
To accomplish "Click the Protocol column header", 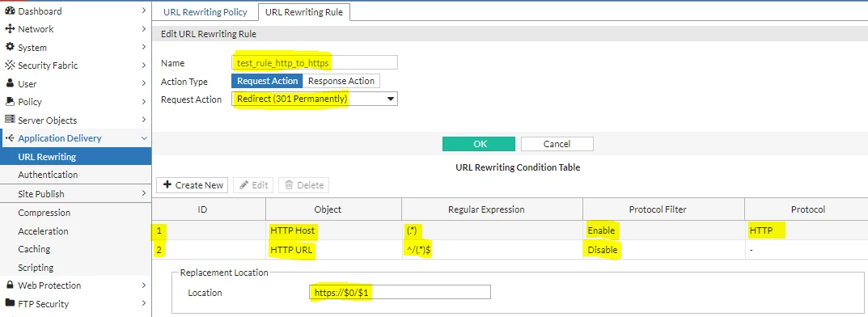I will click(x=807, y=209).
